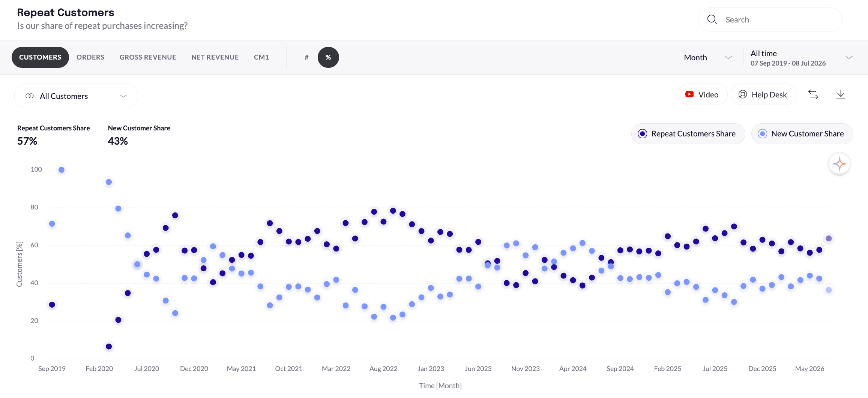Open the All time date range dropdown
The width and height of the screenshot is (868, 398).
tap(801, 58)
